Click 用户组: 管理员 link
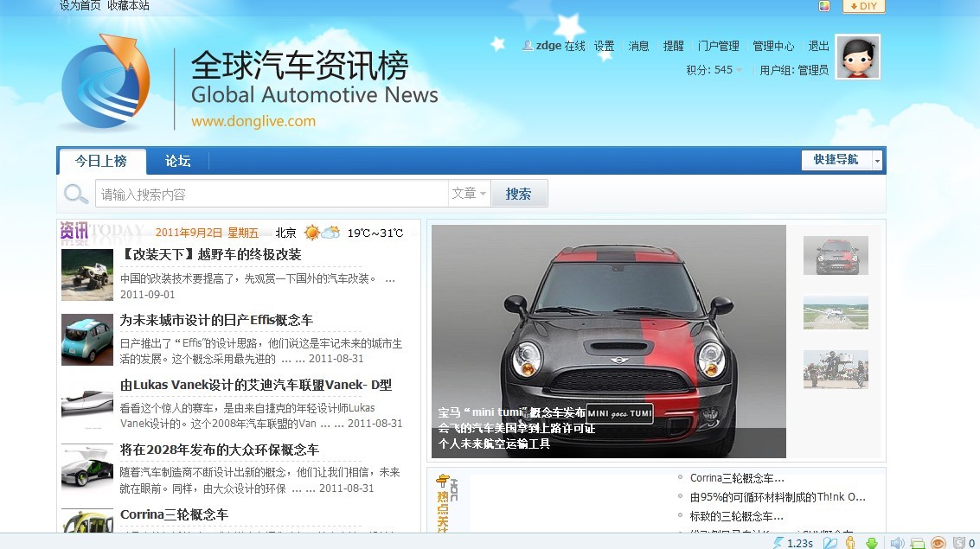Screen dimensions: 980x549 click(794, 70)
